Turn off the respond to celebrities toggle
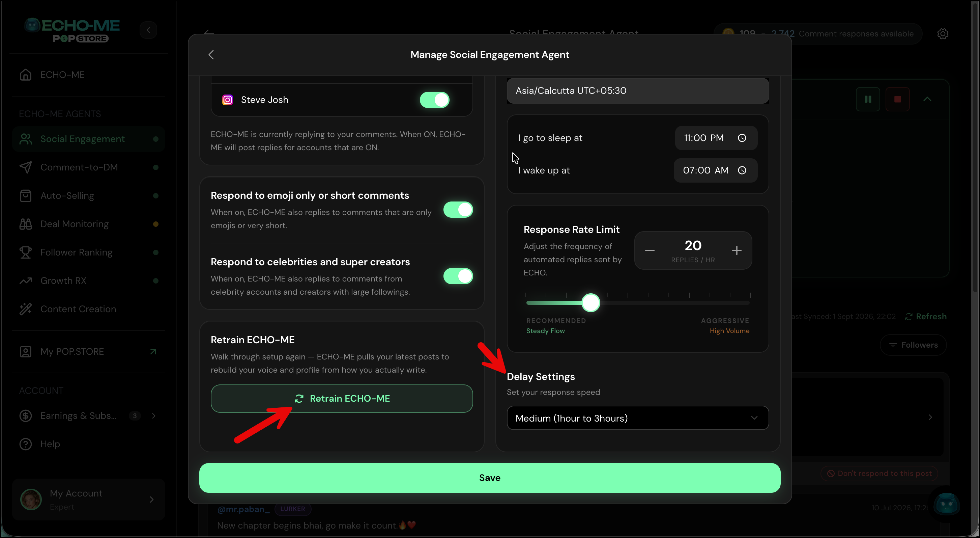The height and width of the screenshot is (538, 980). pos(458,276)
